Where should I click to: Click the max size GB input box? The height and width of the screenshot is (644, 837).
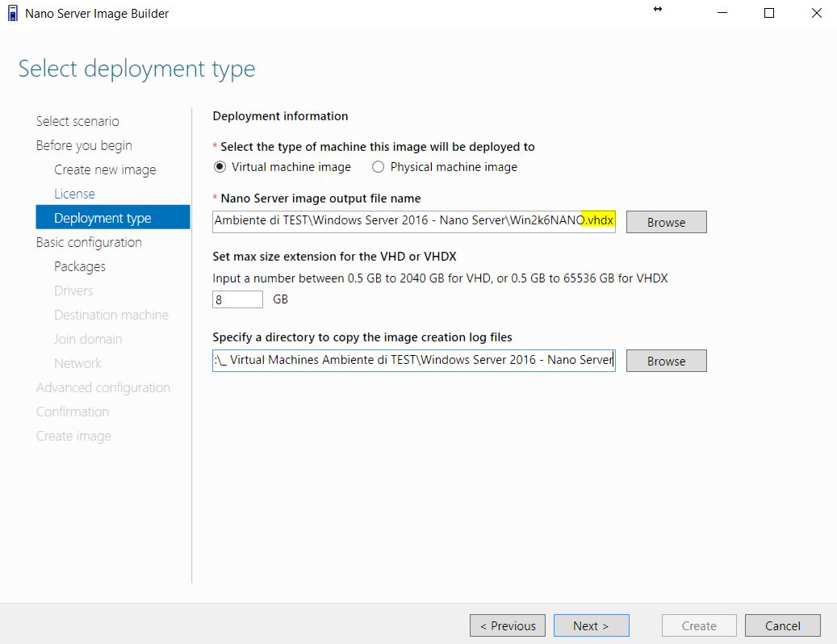click(x=237, y=299)
